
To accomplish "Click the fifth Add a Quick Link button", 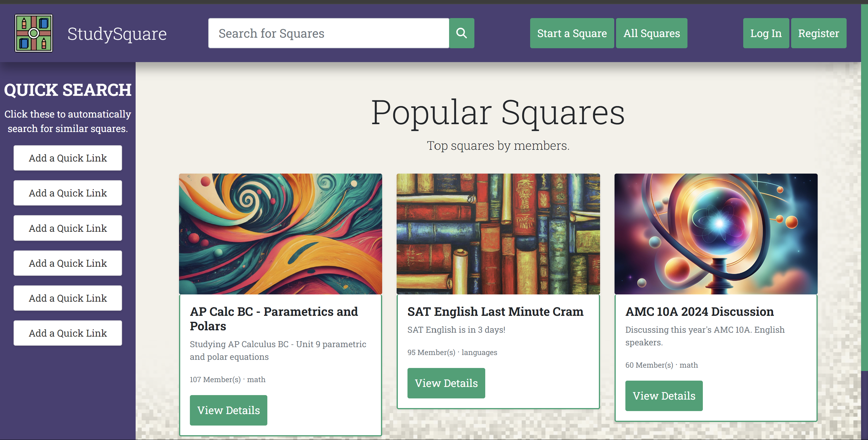I will coord(68,298).
